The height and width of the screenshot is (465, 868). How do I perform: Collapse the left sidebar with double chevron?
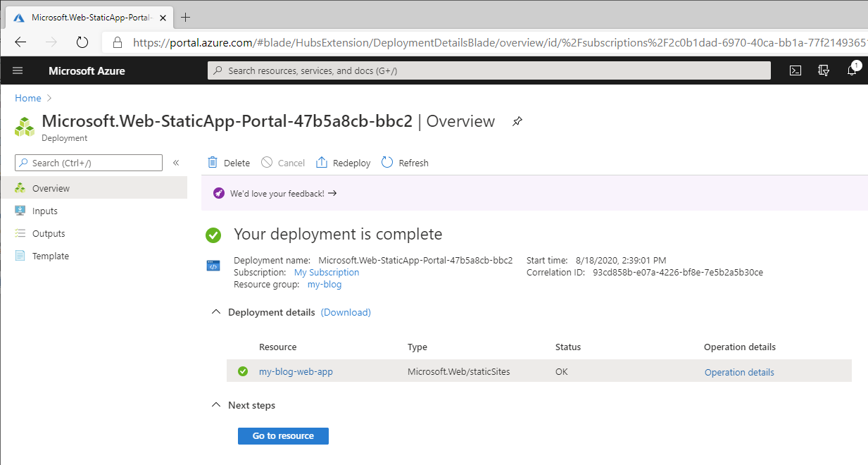[x=176, y=162]
